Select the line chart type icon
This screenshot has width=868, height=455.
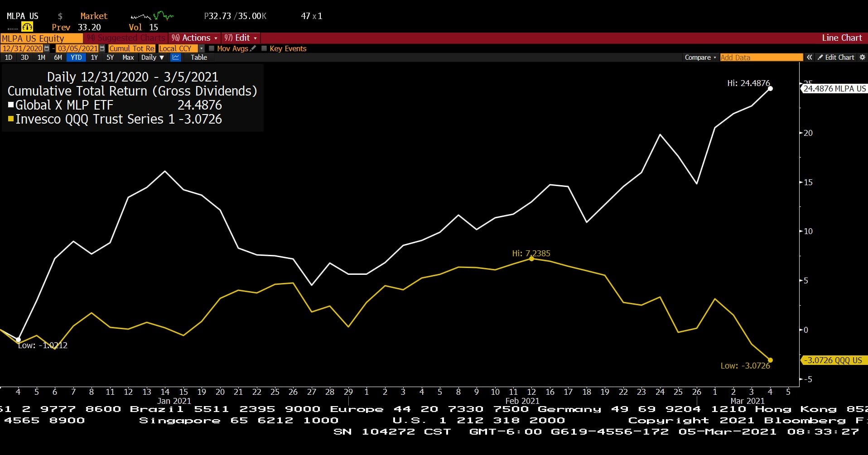coord(176,57)
